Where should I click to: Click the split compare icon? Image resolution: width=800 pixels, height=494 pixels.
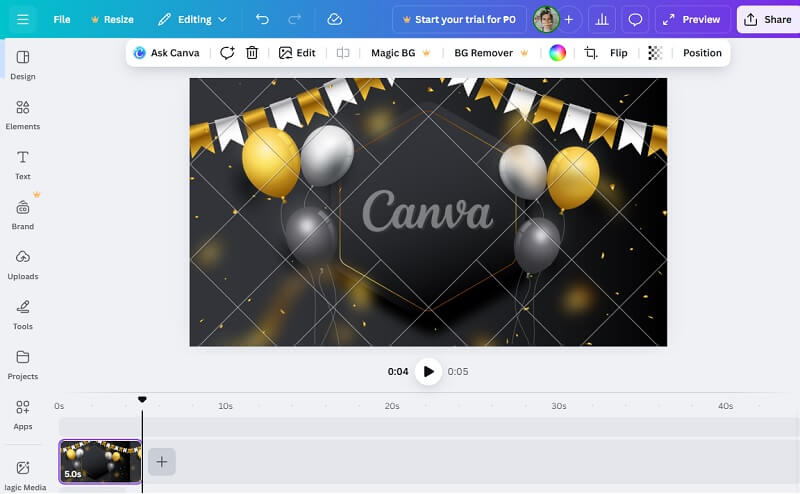click(x=343, y=53)
